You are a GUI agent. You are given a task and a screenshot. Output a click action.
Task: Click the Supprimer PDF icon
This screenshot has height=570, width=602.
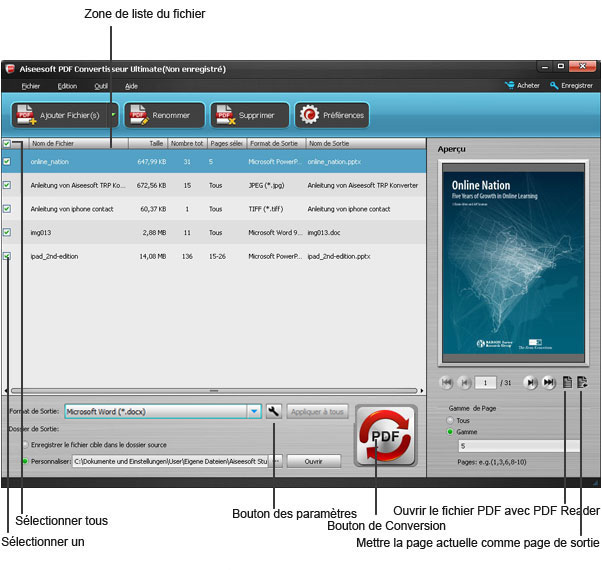(x=224, y=115)
